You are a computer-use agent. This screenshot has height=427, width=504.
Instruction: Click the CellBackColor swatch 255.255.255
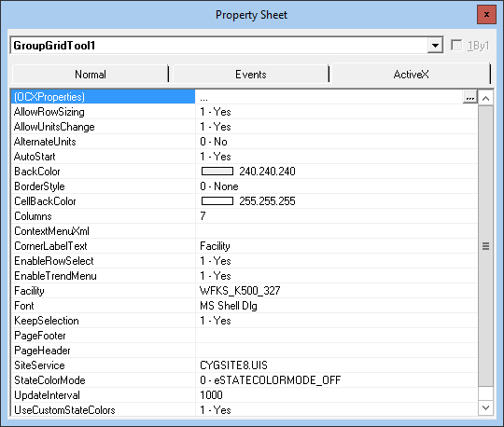[x=217, y=201]
